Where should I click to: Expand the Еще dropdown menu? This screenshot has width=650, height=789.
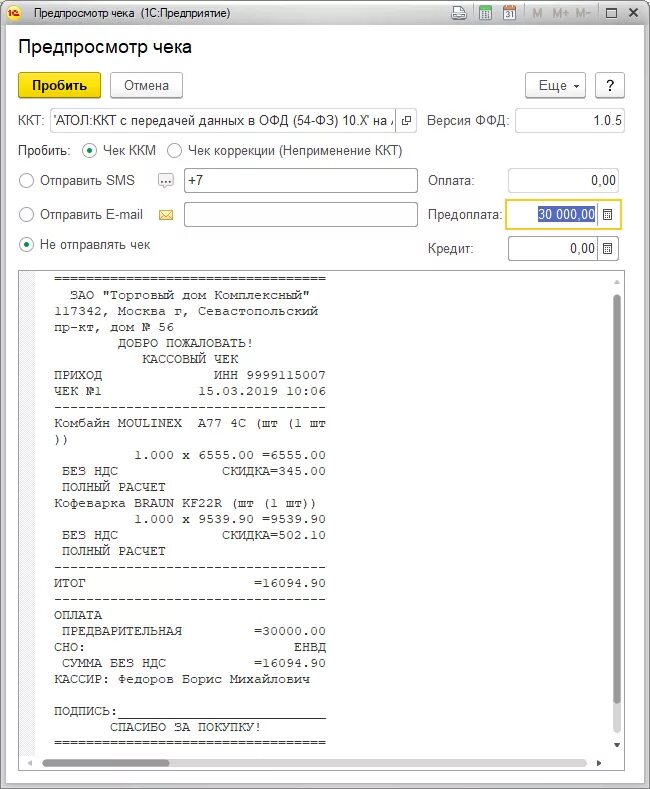click(x=555, y=86)
